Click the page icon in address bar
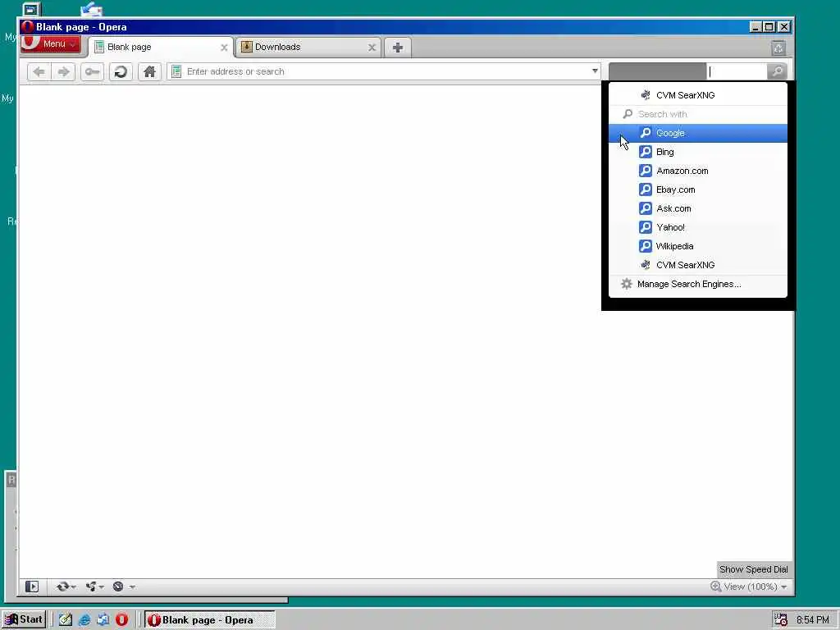The height and width of the screenshot is (630, 840). click(x=176, y=72)
